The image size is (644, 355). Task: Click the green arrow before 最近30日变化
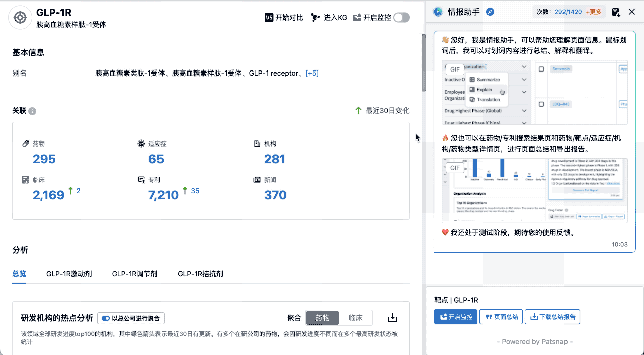point(358,110)
